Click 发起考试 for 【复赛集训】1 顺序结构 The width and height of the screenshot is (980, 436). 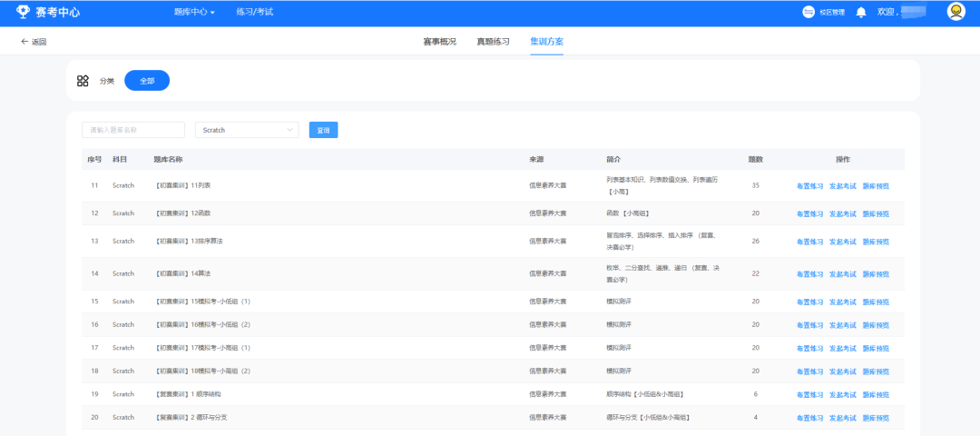(x=842, y=395)
